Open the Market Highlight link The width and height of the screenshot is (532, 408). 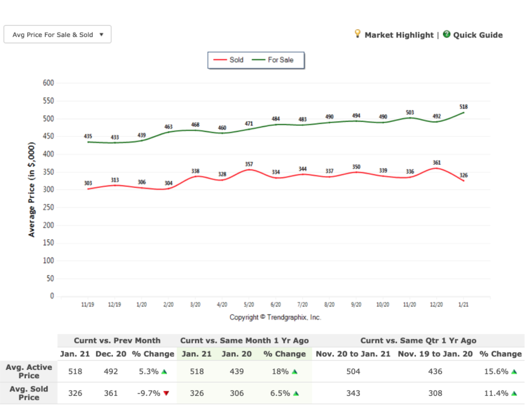(x=399, y=35)
